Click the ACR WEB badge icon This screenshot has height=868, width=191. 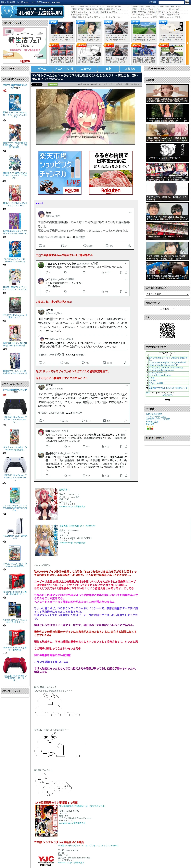pos(167,400)
